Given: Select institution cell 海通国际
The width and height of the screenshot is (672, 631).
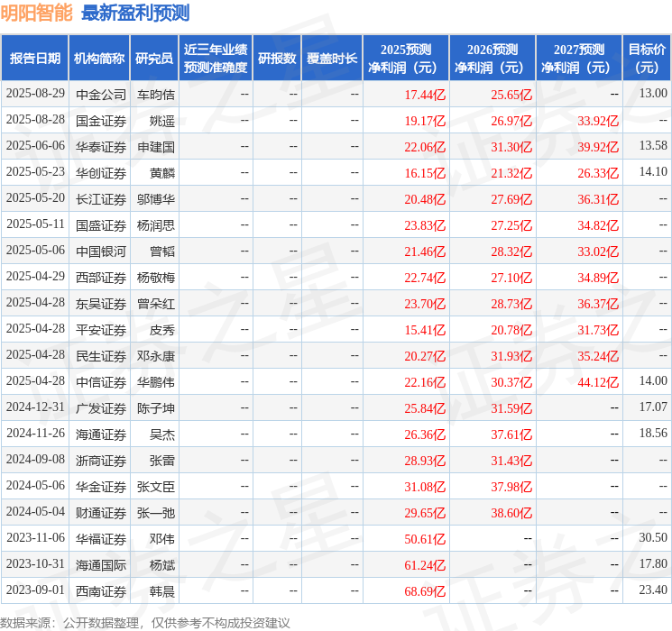Looking at the screenshot, I should point(101,565).
